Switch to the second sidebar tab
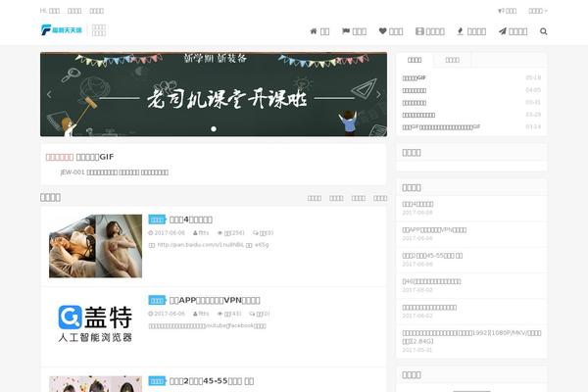The height and width of the screenshot is (392, 588). click(x=452, y=60)
